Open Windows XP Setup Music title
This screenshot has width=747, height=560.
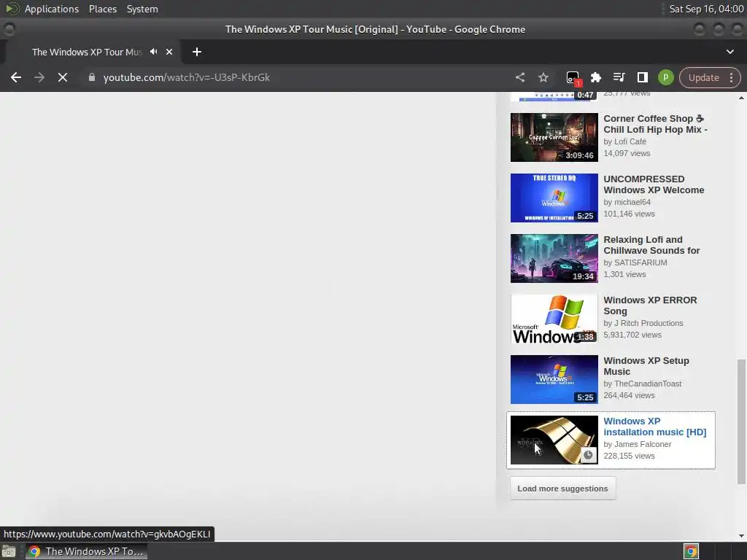[646, 366]
